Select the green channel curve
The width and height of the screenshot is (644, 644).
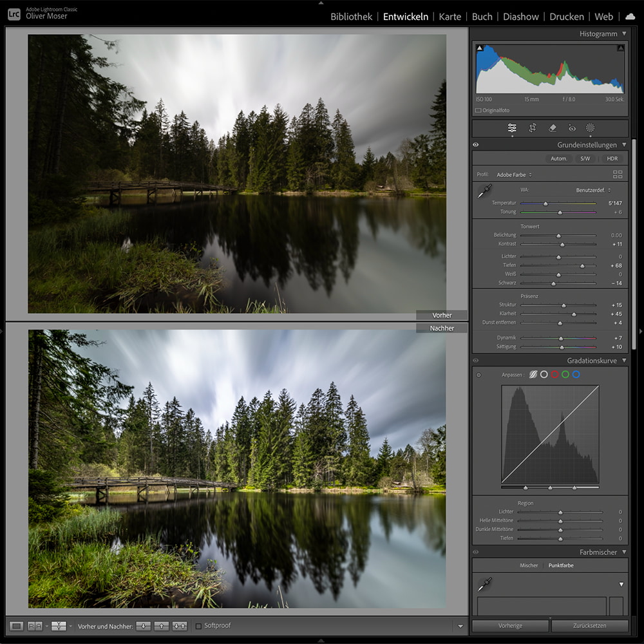(565, 375)
